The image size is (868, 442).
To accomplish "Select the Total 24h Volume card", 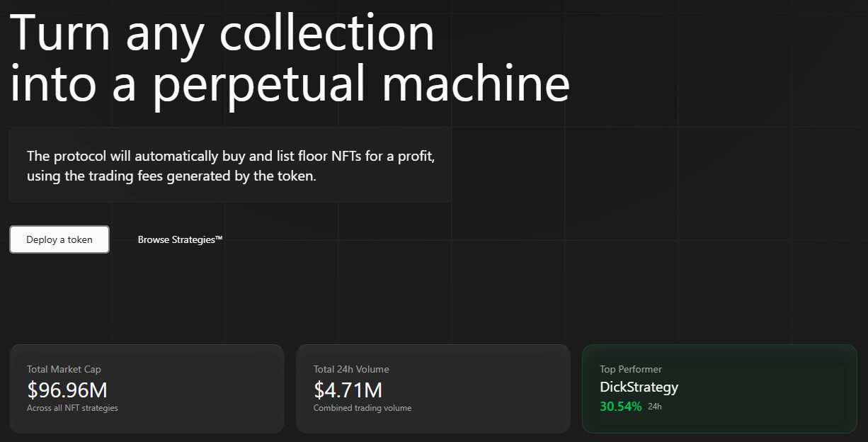I will click(x=433, y=388).
